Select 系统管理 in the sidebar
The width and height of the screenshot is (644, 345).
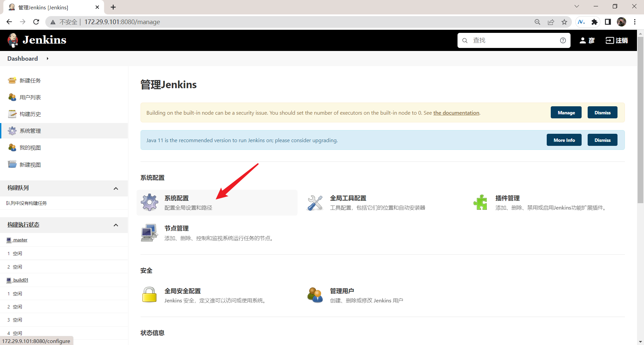64,131
